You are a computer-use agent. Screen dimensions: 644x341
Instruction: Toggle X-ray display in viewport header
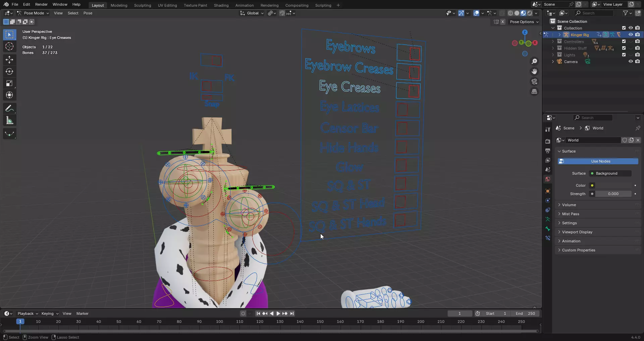point(502,13)
